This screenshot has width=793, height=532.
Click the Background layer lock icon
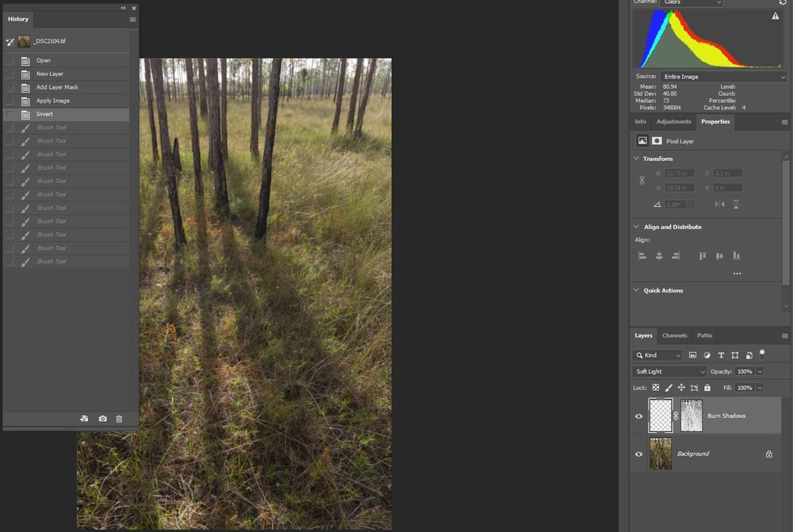coord(768,454)
